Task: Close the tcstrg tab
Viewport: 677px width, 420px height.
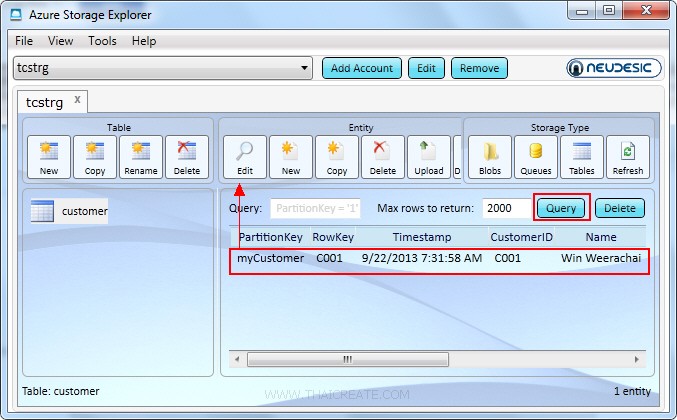Action: pyautogui.click(x=77, y=100)
